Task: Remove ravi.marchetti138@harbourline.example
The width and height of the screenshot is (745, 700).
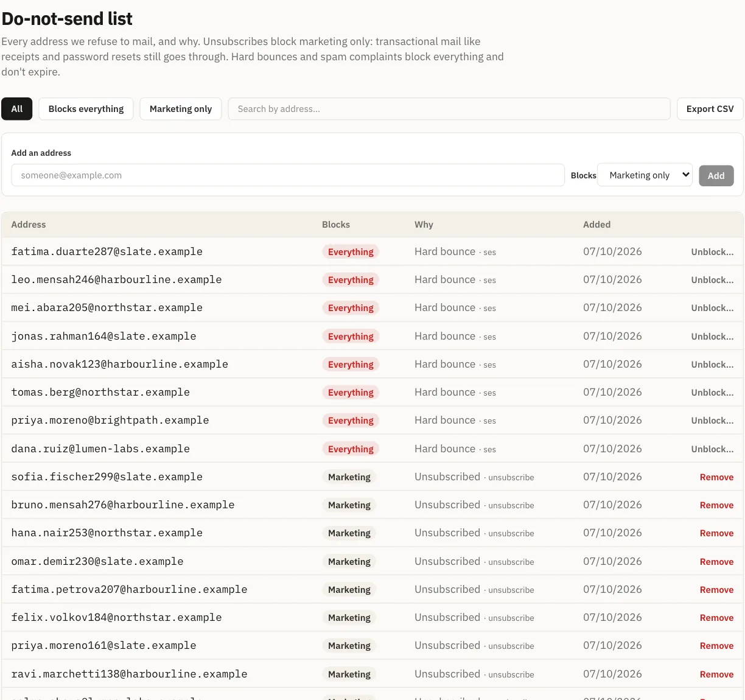Action: (716, 674)
